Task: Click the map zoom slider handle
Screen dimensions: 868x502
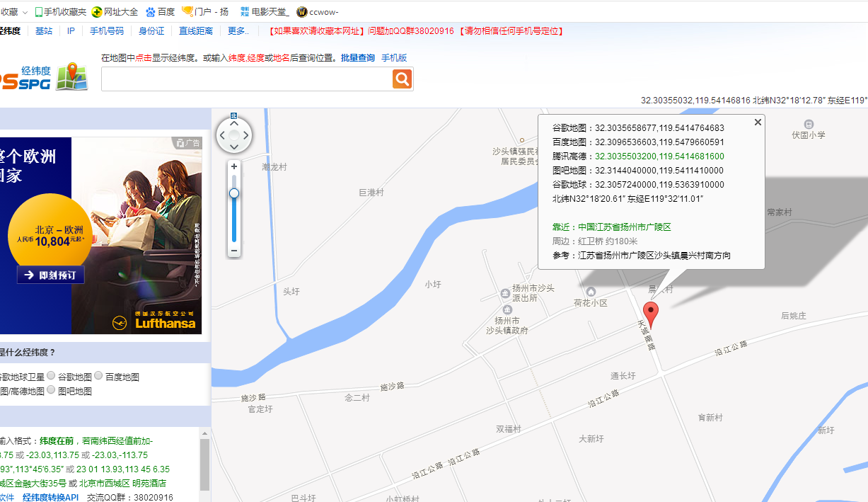Action: (234, 193)
